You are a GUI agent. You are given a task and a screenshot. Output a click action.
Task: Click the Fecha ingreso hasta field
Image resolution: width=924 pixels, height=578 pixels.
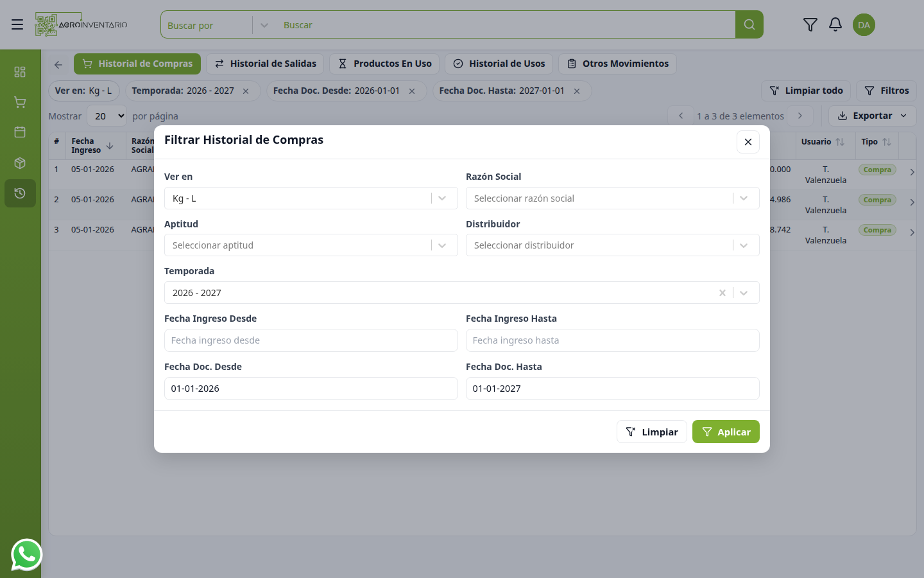tap(613, 340)
